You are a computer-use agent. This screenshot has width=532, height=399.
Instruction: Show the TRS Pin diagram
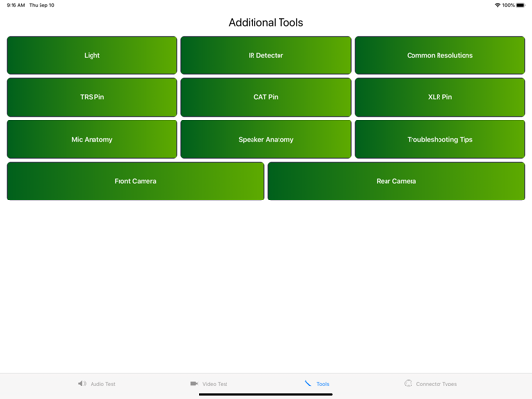point(92,97)
